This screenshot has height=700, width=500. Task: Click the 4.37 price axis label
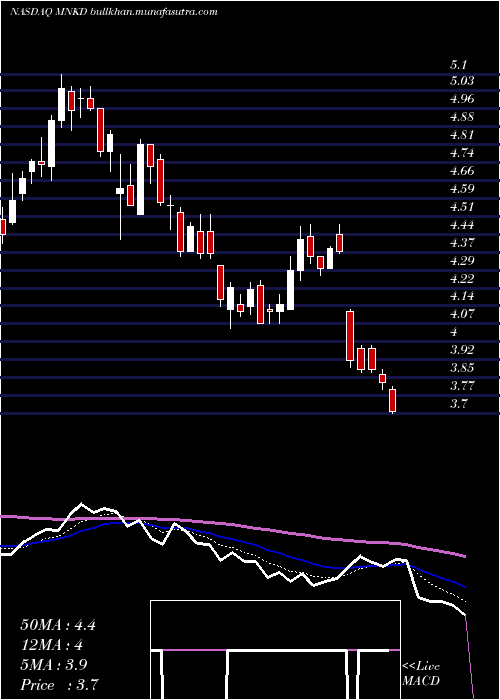pyautogui.click(x=462, y=242)
